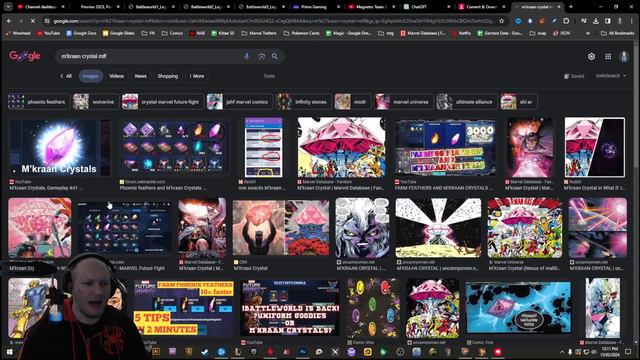Open Photoshop from the taskbar
Viewport: 640px width, 360px height.
tap(303, 352)
